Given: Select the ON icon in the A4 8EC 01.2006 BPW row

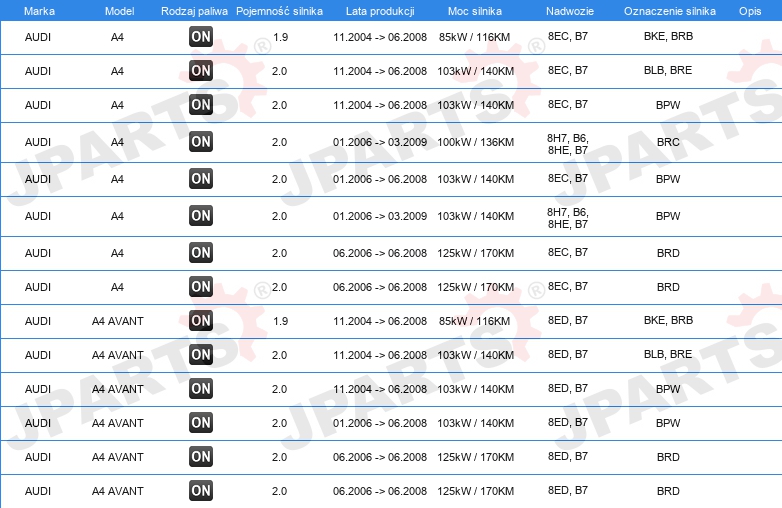Looking at the screenshot, I should [x=201, y=178].
